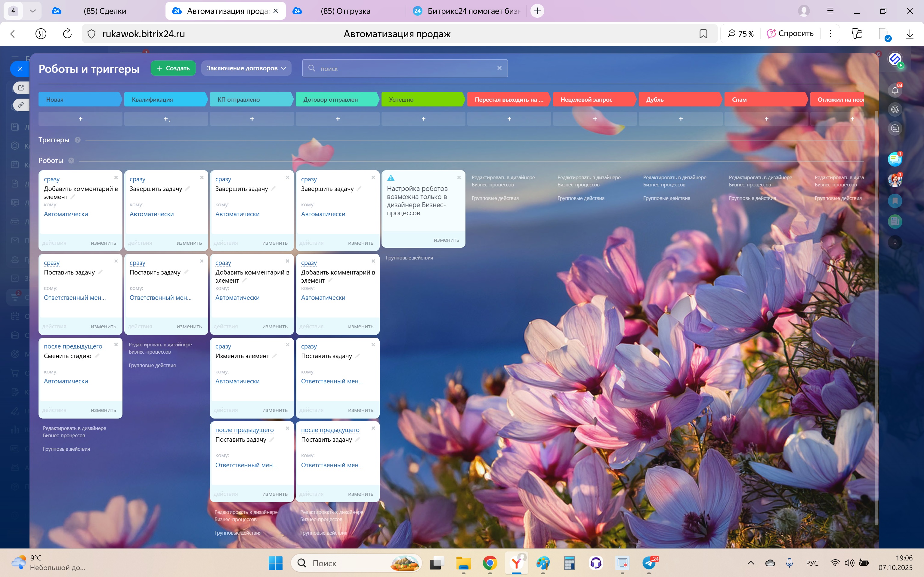Click the notifications bell icon
The width and height of the screenshot is (924, 577).
coord(895,91)
